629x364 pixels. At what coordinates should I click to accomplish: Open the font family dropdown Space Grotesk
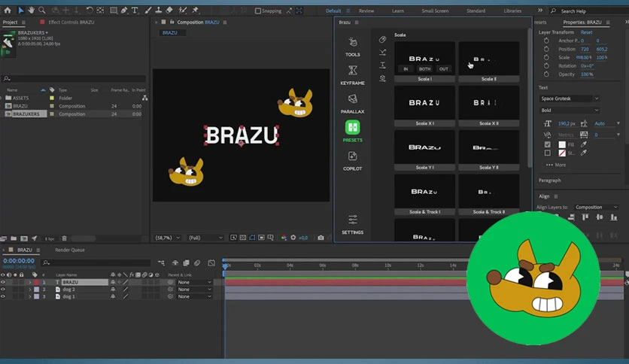pos(570,99)
